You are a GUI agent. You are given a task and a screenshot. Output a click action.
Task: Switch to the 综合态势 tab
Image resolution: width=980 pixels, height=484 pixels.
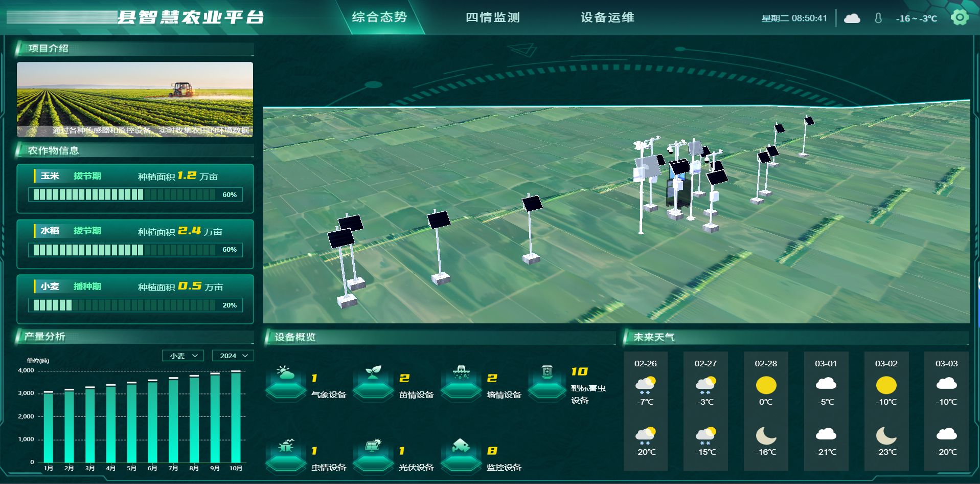point(379,17)
